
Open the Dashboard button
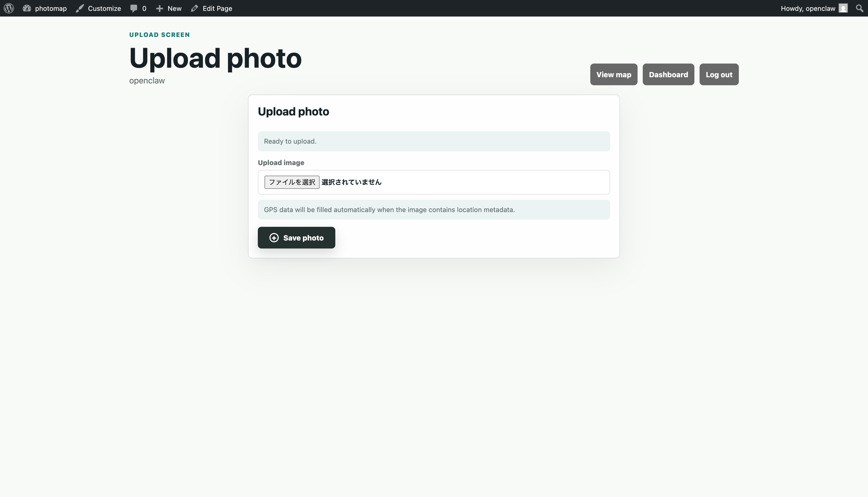tap(668, 74)
